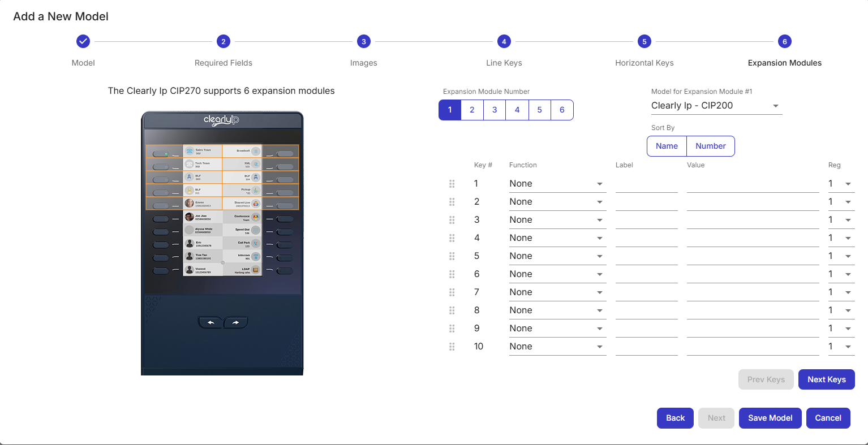868x445 pixels.
Task: Click the drag handle for key 2
Action: coord(452,202)
